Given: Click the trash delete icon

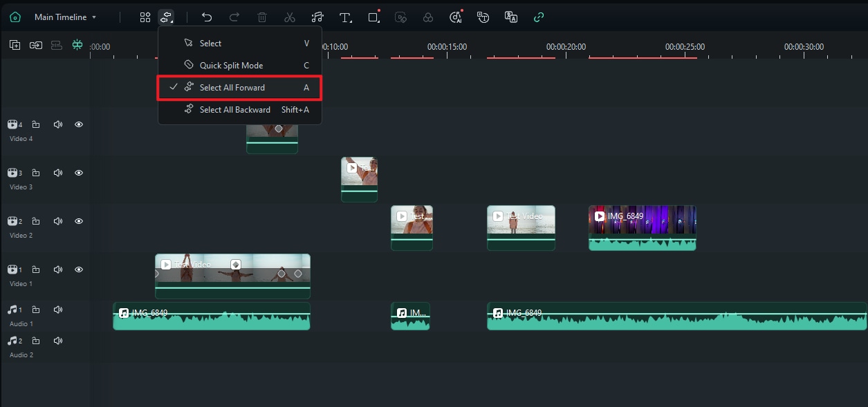Looking at the screenshot, I should coord(262,17).
